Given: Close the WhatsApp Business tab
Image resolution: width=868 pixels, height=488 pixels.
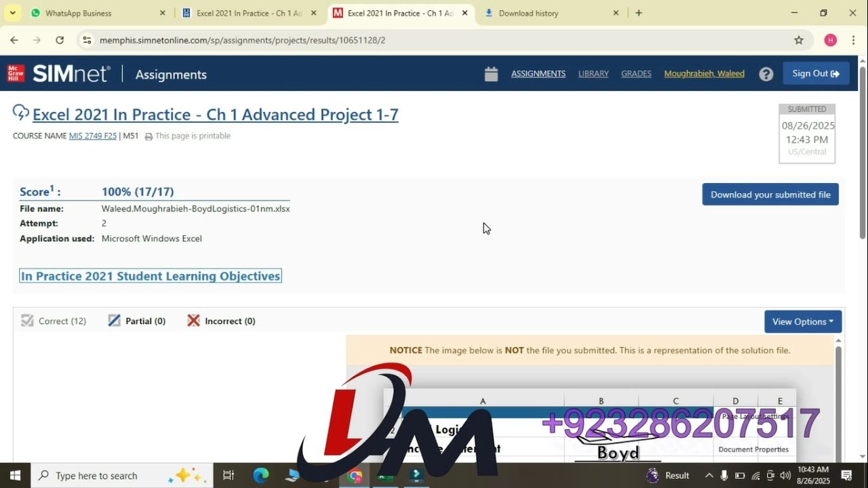Looking at the screenshot, I should pyautogui.click(x=162, y=13).
